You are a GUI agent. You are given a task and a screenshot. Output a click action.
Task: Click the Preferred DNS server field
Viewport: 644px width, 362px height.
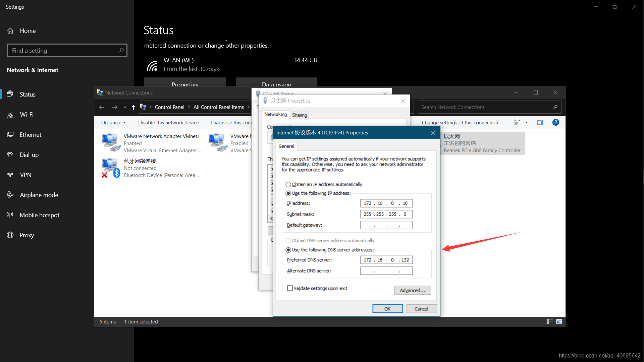[386, 260]
